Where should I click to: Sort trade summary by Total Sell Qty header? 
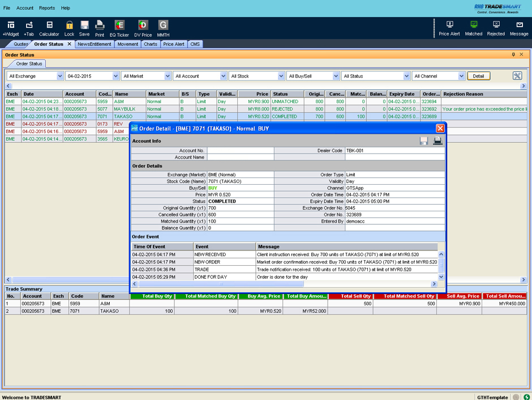[350, 296]
